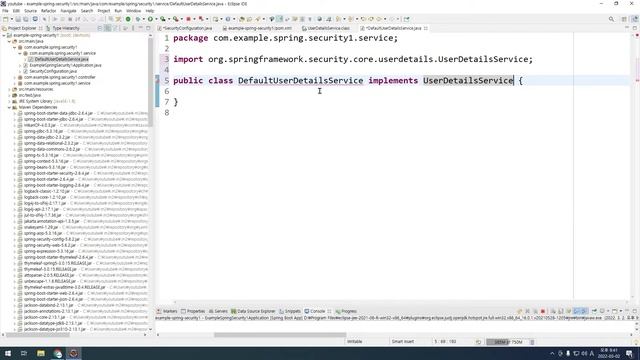Click the Console horizontal scrollbar
This screenshot has height=360, width=640.
click(280, 335)
